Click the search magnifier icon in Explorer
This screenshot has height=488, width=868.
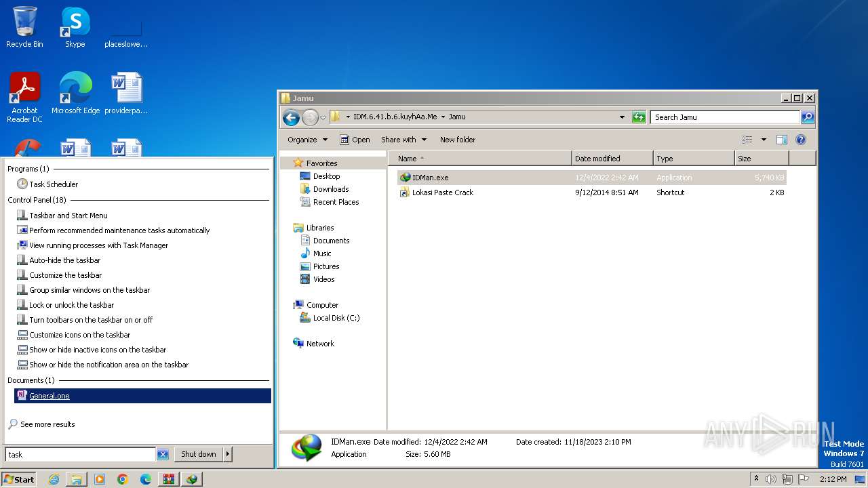click(x=808, y=117)
